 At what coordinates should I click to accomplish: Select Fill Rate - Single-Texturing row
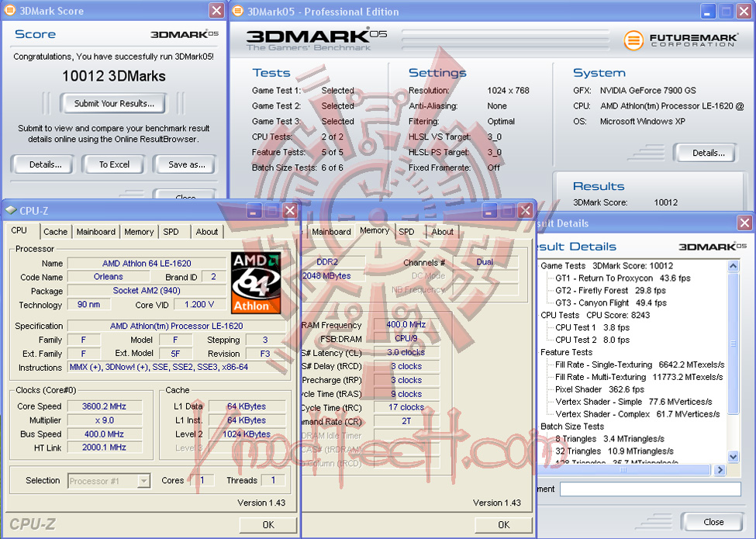click(x=640, y=365)
